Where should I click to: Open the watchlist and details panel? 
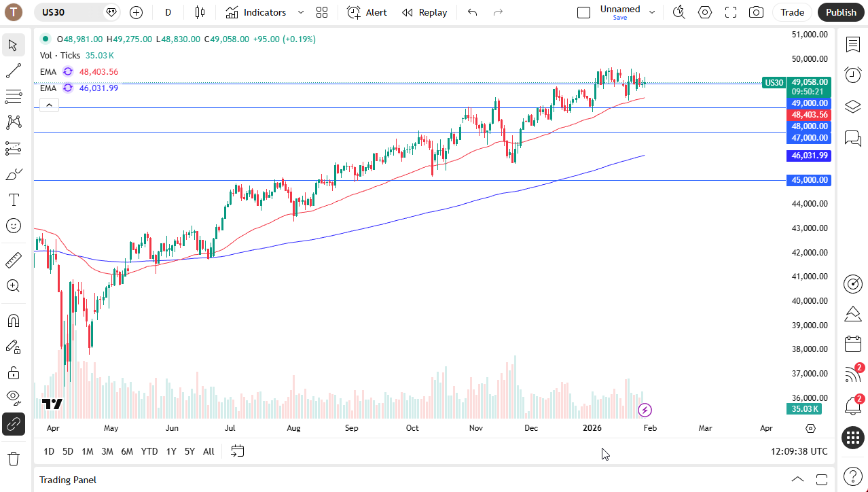(853, 45)
